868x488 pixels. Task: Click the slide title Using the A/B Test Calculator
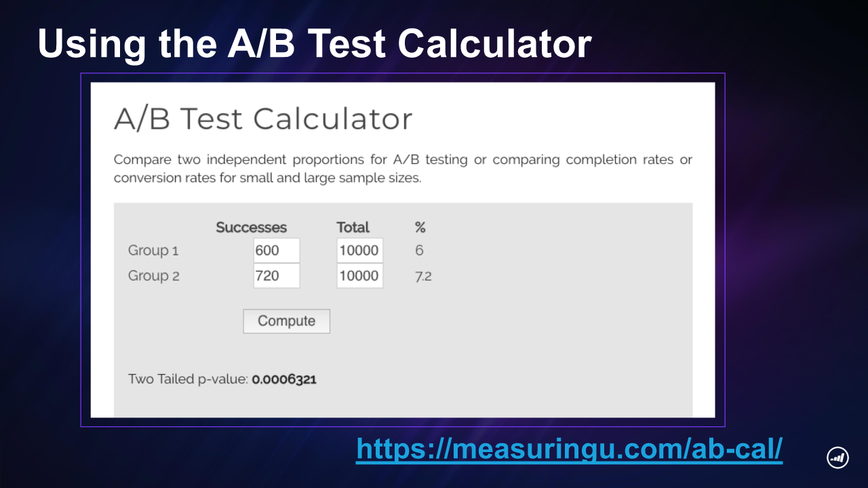pyautogui.click(x=315, y=44)
